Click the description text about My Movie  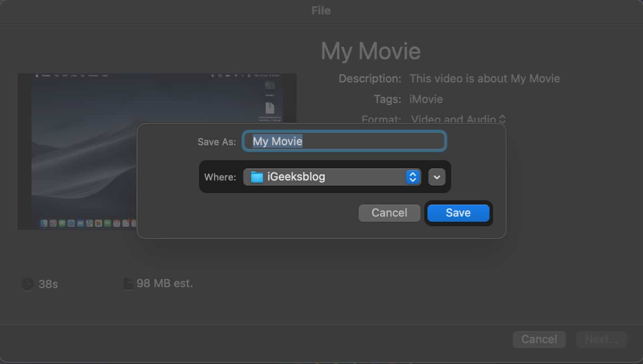[x=485, y=79]
